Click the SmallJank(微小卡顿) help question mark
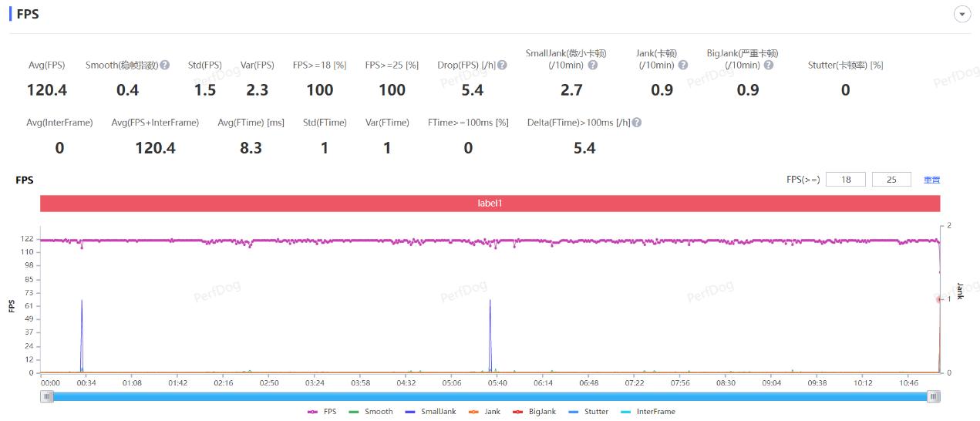980x421 pixels. tap(593, 66)
